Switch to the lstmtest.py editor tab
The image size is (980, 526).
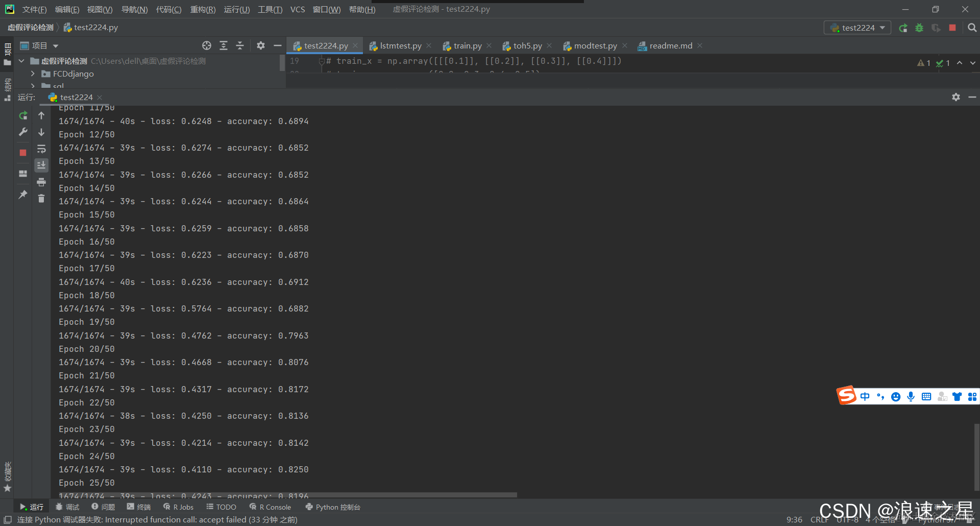click(400, 46)
